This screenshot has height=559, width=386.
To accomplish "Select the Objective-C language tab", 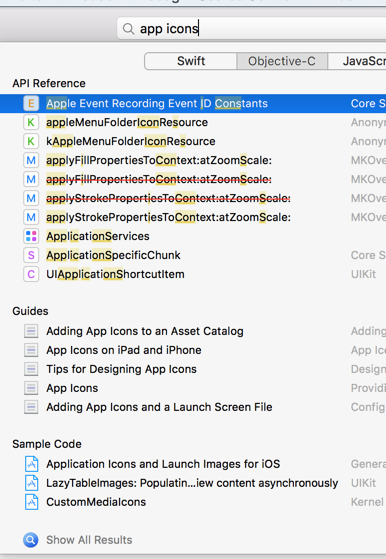I will pos(282,61).
